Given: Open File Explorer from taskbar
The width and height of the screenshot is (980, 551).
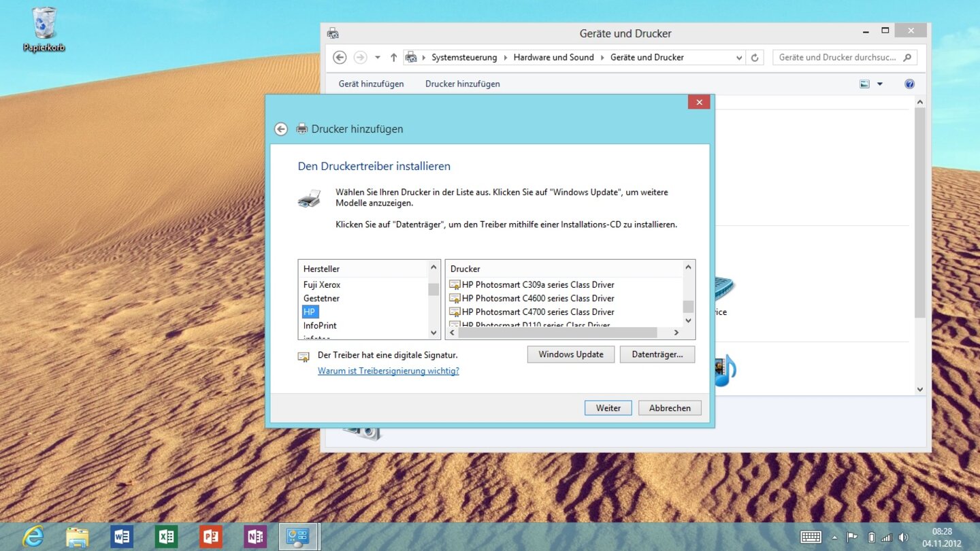Looking at the screenshot, I should pos(77,537).
